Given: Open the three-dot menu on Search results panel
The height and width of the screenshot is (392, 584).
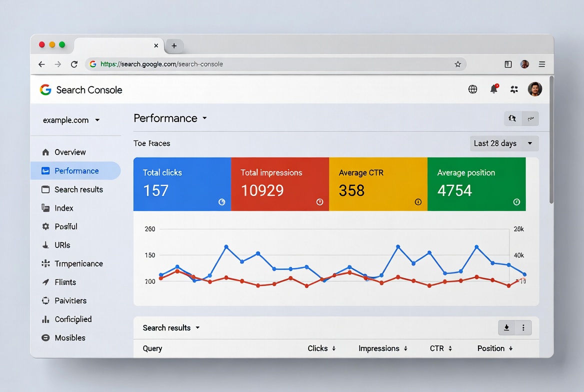Looking at the screenshot, I should click(x=523, y=327).
